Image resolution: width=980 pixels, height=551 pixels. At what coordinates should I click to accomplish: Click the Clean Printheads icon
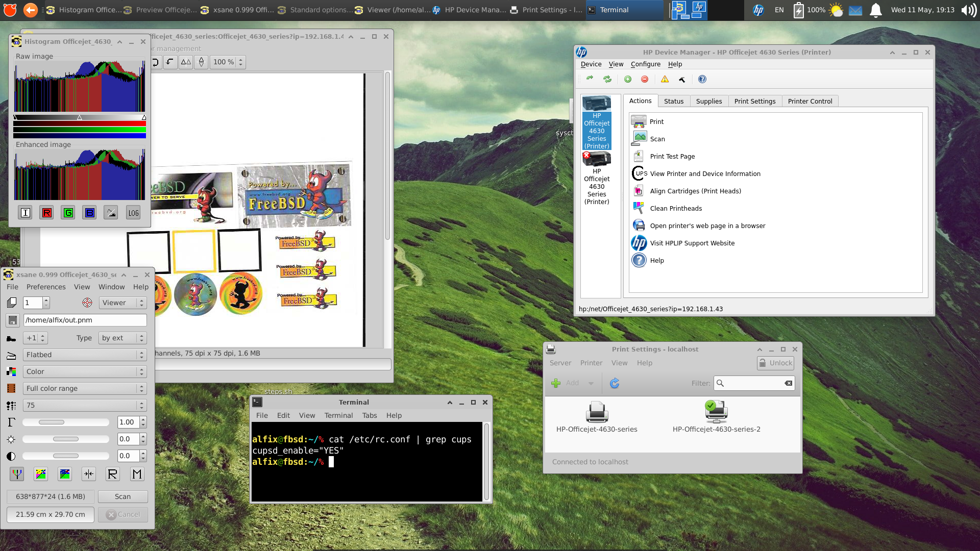[639, 208]
